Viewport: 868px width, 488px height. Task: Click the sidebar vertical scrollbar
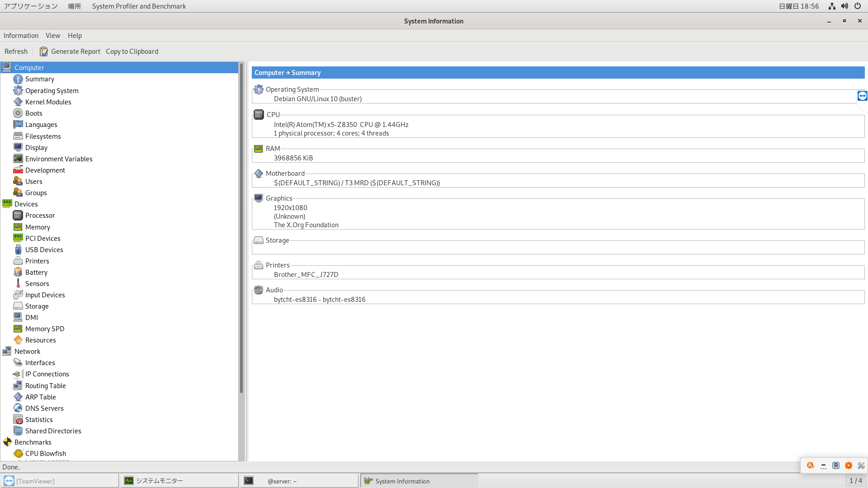click(241, 226)
